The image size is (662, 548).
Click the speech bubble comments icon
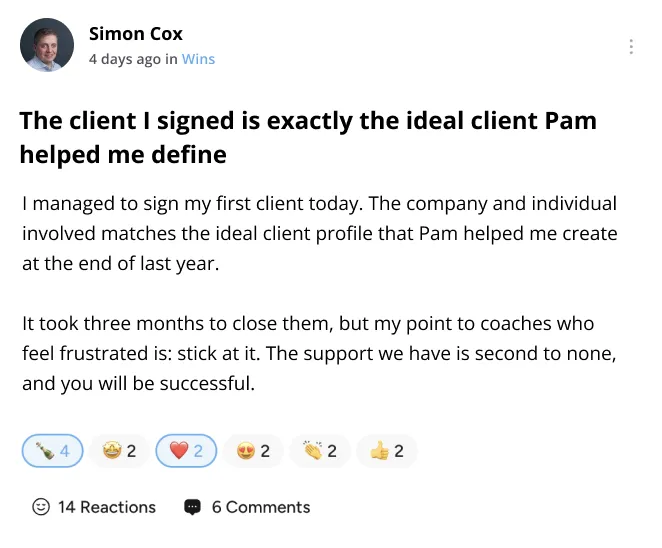[x=193, y=507]
